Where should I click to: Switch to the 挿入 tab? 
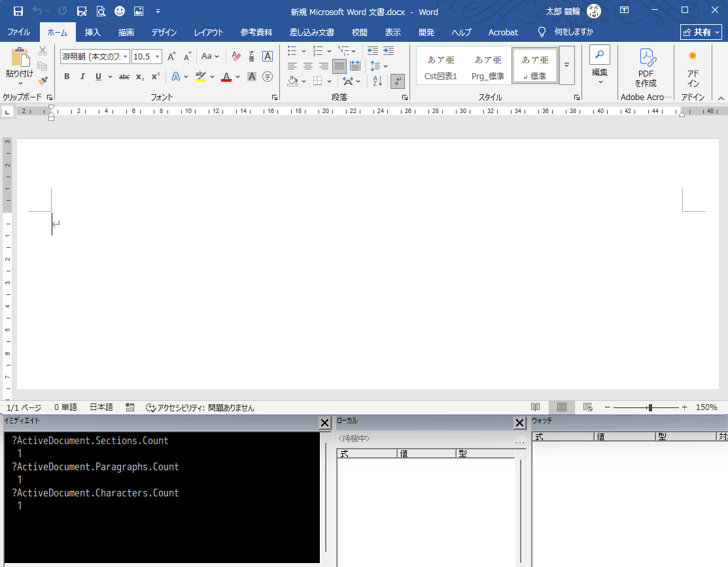point(92,32)
